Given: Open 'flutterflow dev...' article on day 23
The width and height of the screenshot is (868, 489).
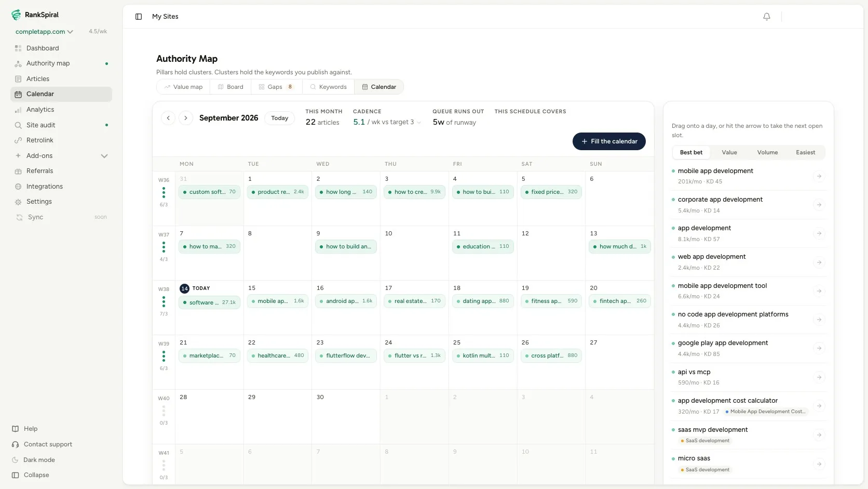Looking at the screenshot, I should click(346, 355).
